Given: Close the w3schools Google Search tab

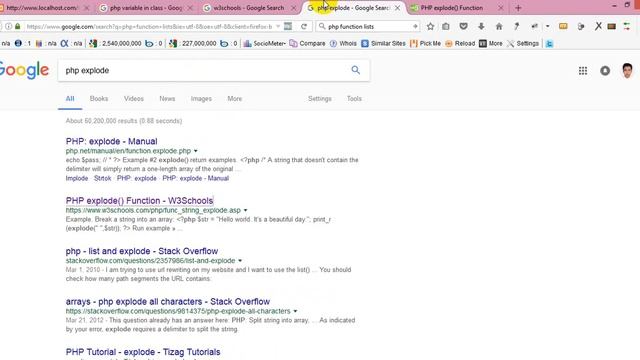Looking at the screenshot, I should click(293, 8).
